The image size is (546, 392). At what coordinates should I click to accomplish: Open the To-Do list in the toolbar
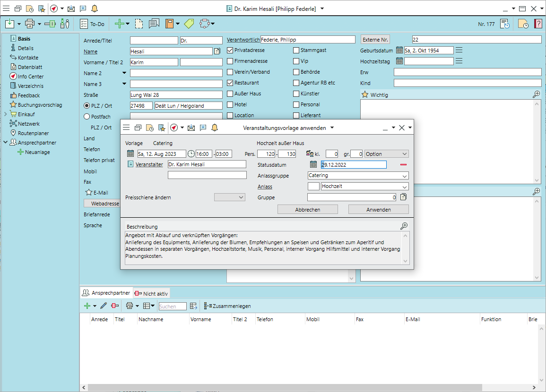[x=92, y=24]
